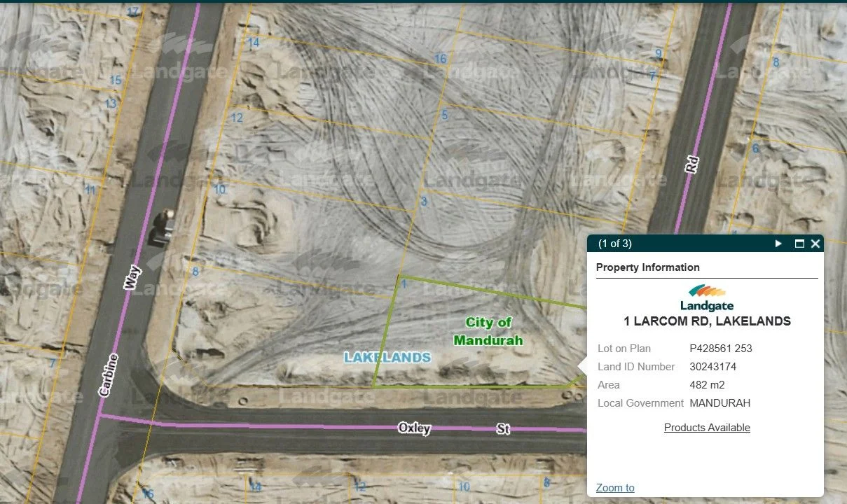
Task: Select lot number 5 on the map
Action: [x=444, y=115]
